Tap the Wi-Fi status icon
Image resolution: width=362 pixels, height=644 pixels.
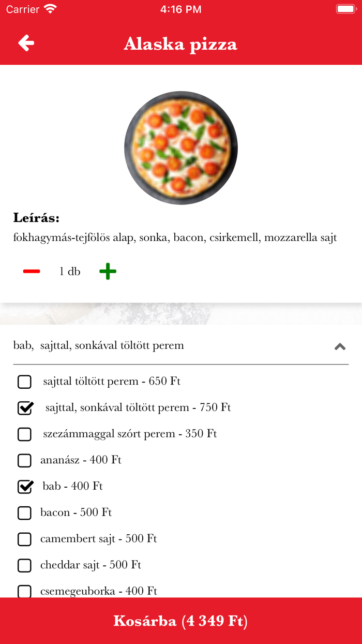pos(50,9)
